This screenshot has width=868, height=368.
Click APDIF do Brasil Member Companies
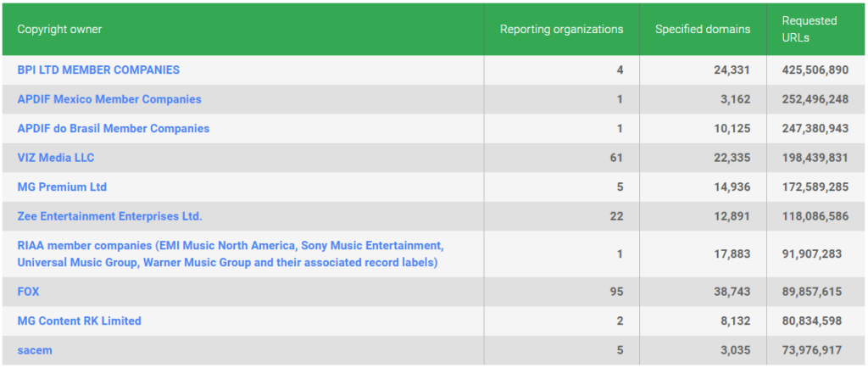[114, 128]
